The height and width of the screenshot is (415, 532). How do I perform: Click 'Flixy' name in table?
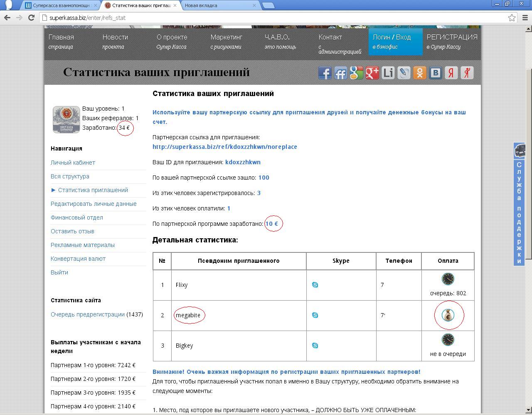point(182,285)
